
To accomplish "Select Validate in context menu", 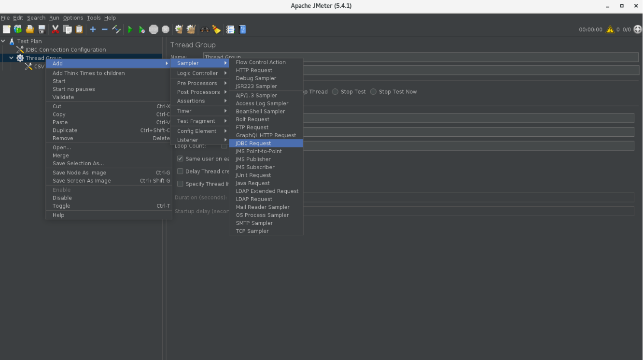I will [109, 97].
